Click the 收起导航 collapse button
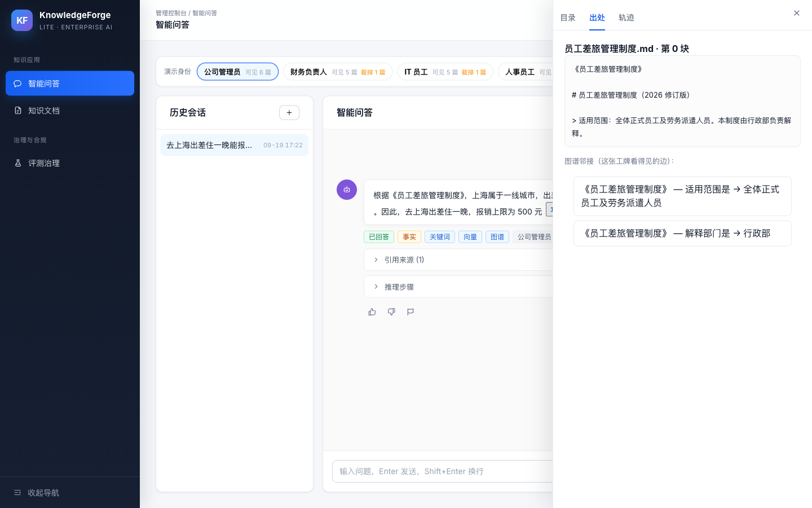 tap(70, 493)
